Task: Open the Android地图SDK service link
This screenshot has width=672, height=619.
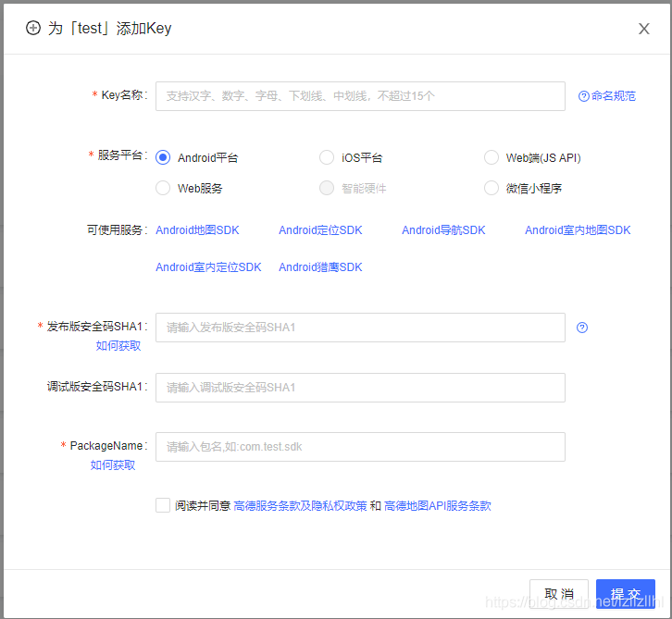Action: [197, 230]
